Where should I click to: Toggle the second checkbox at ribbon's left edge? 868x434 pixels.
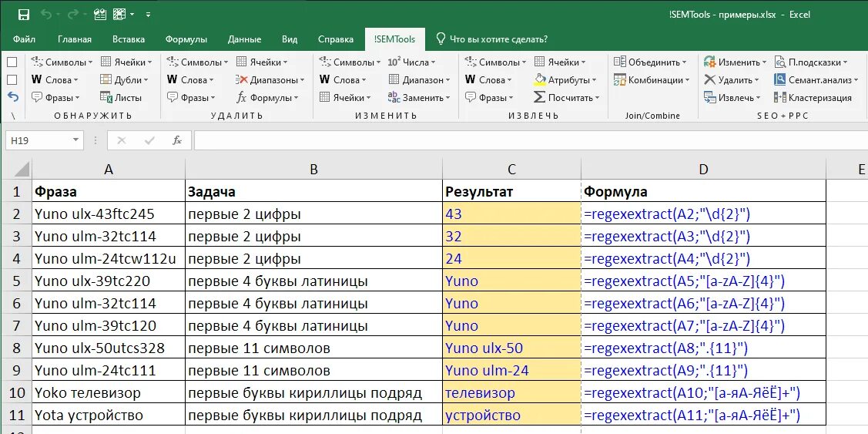click(x=12, y=80)
